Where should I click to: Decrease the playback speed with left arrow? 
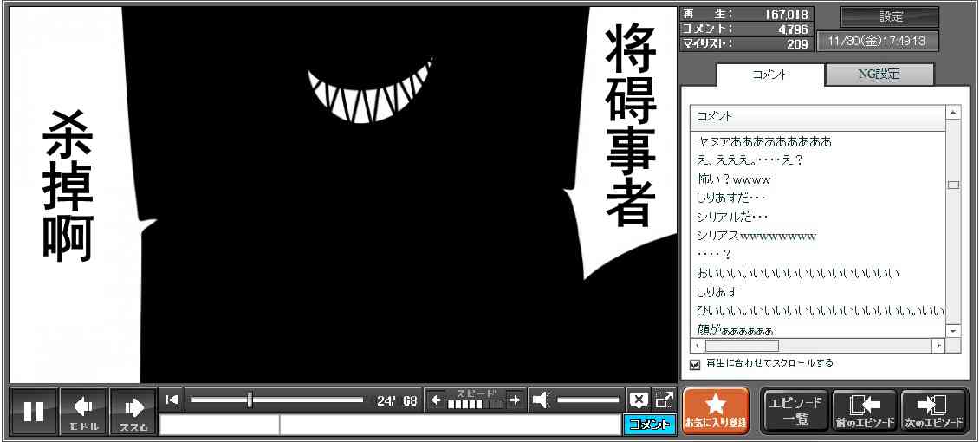(436, 400)
